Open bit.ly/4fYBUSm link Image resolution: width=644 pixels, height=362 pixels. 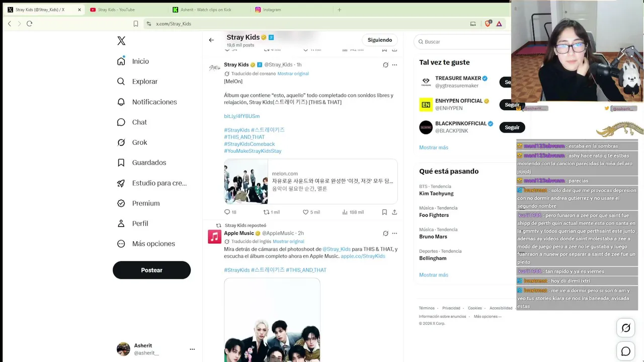(242, 116)
